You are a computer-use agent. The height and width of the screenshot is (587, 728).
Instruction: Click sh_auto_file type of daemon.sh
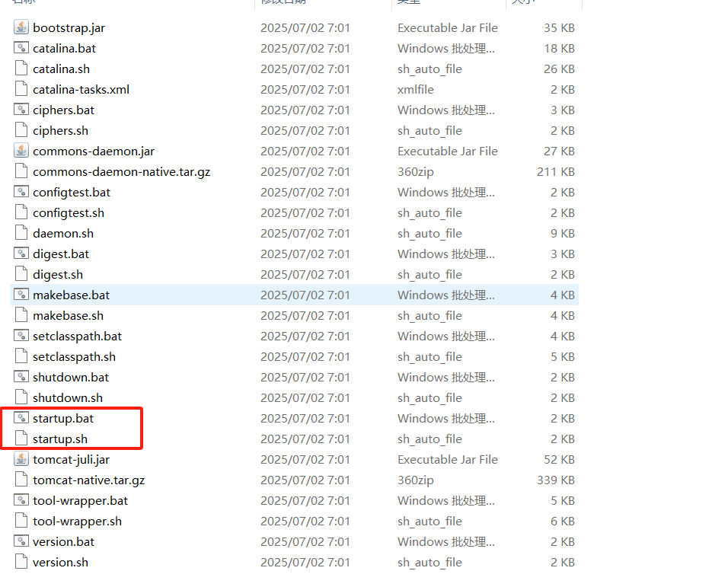pos(429,234)
